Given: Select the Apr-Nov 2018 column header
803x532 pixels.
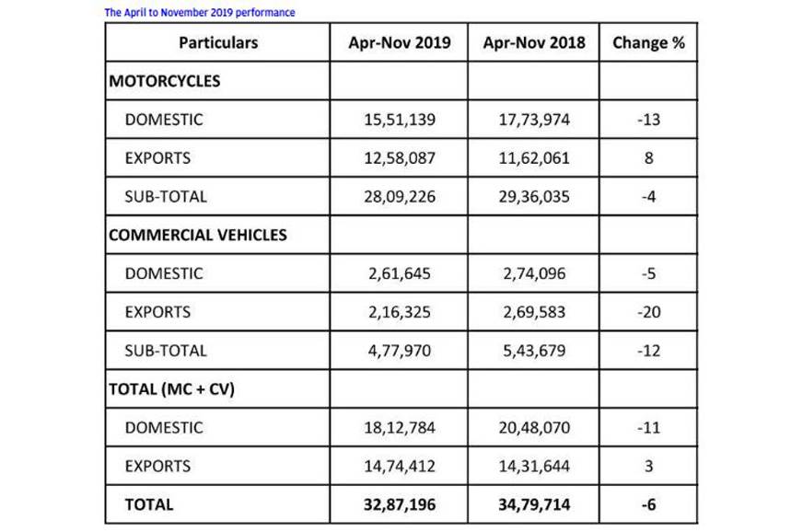Looking at the screenshot, I should (x=533, y=42).
